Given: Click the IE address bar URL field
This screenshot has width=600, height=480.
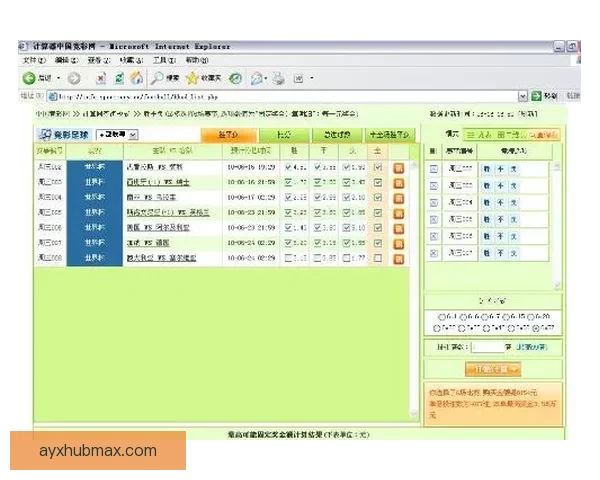Looking at the screenshot, I should [x=283, y=96].
